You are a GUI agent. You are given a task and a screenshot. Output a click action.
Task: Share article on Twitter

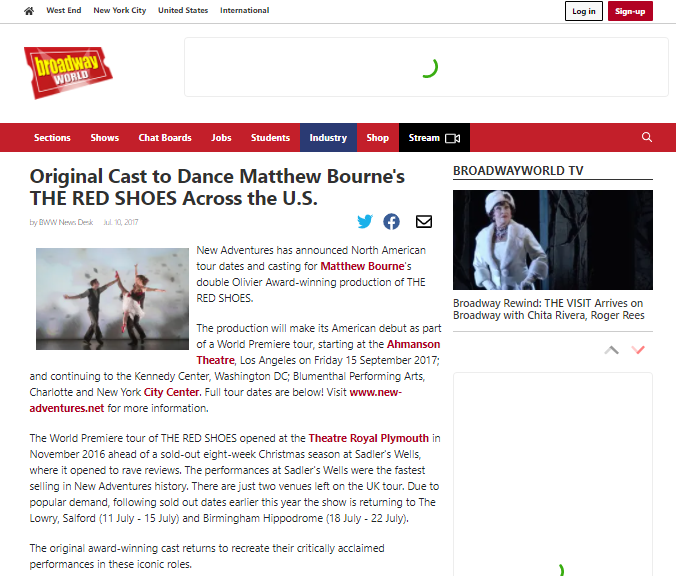pos(365,222)
